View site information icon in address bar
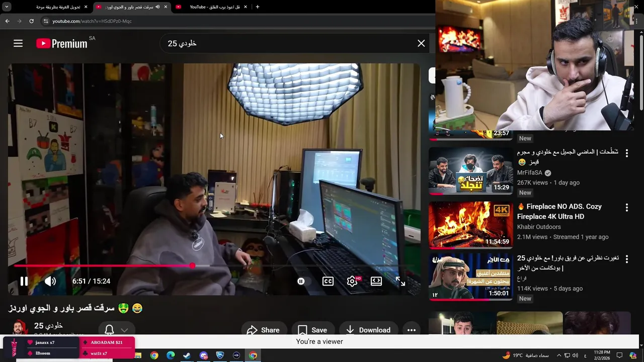 [46, 21]
